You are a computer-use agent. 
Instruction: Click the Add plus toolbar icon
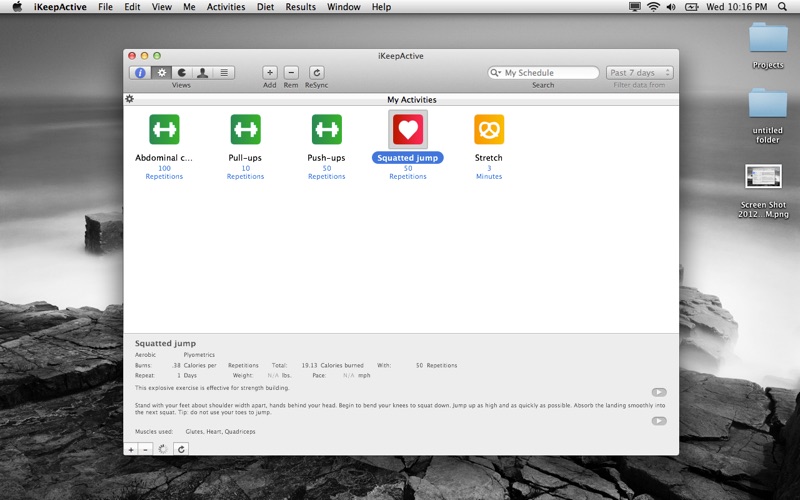tap(270, 73)
